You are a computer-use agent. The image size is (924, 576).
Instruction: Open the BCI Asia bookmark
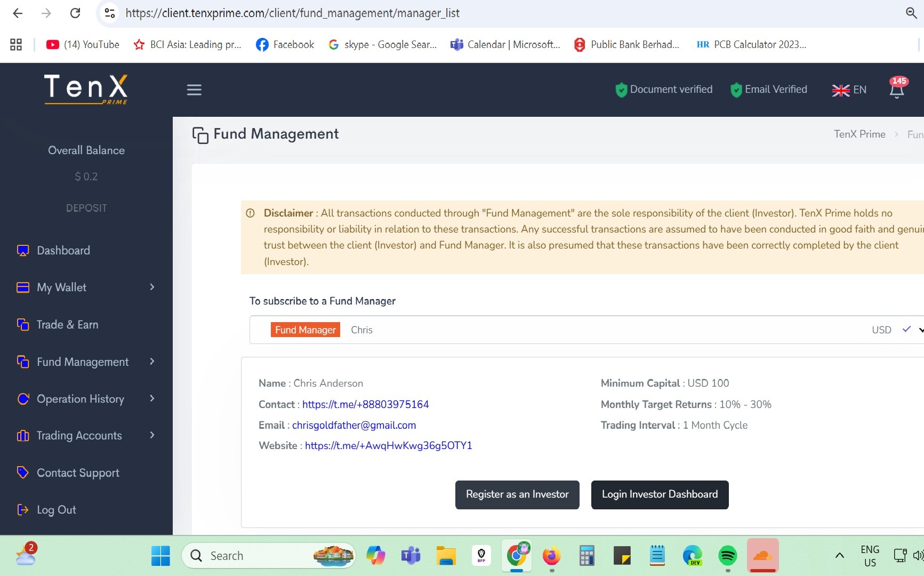click(188, 45)
